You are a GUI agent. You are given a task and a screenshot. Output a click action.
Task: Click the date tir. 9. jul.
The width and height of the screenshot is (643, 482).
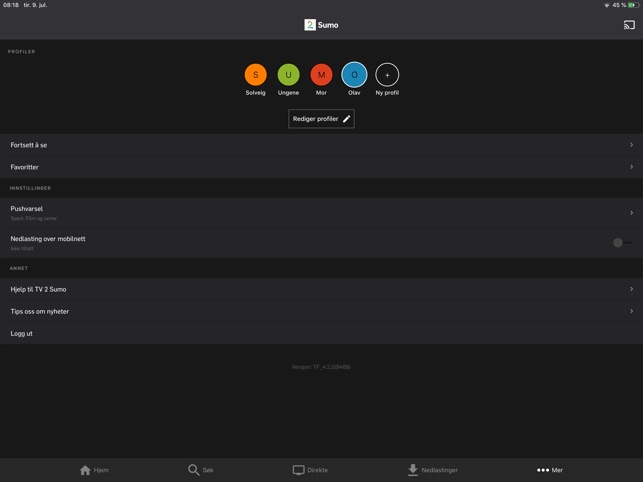tap(35, 5)
